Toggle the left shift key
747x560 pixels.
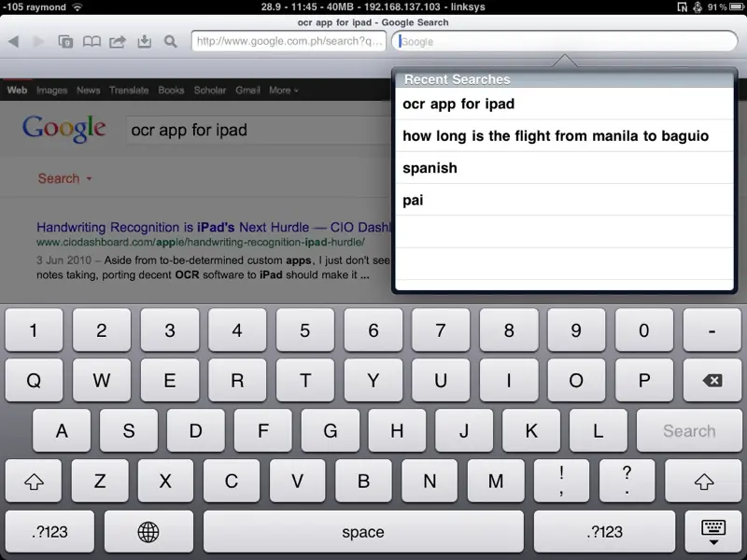pos(35,482)
